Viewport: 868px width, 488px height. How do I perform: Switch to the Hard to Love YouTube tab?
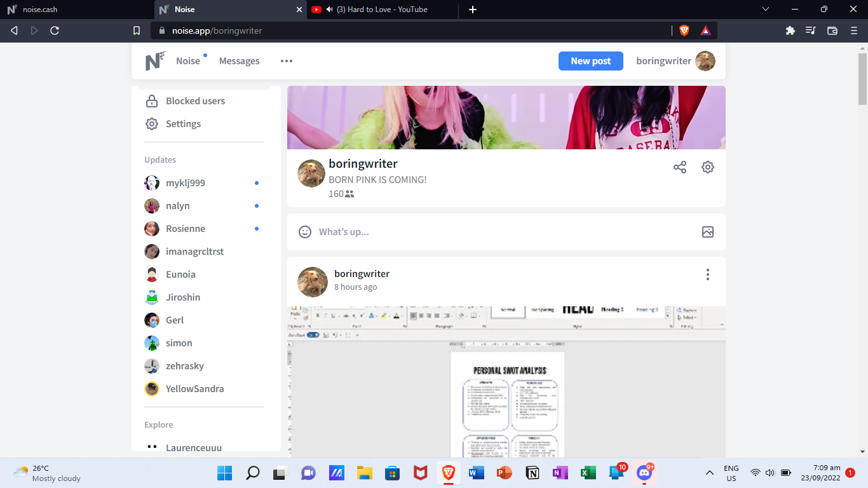(383, 10)
